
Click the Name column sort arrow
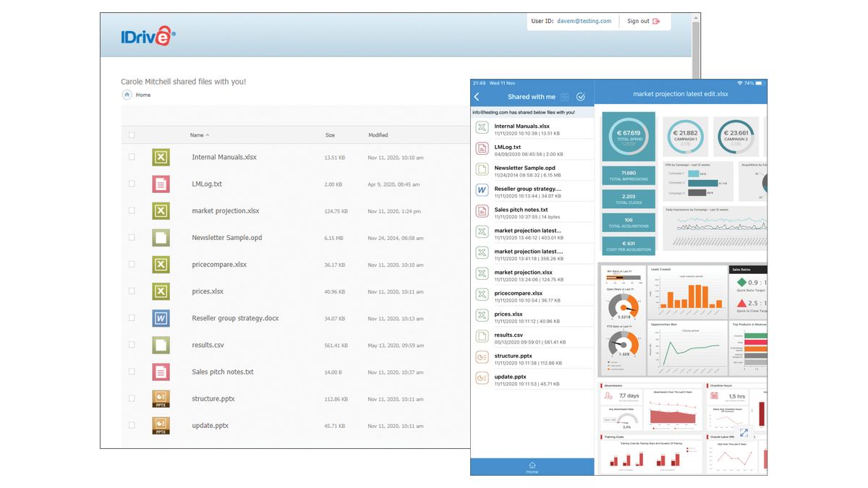tap(208, 135)
